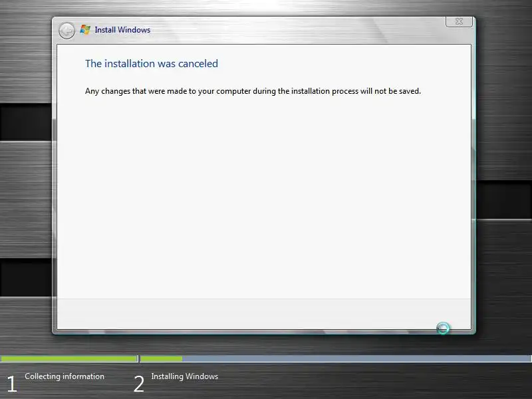The image size is (532, 399).
Task: Click the Installing Windows progress bar
Action: (x=335, y=358)
